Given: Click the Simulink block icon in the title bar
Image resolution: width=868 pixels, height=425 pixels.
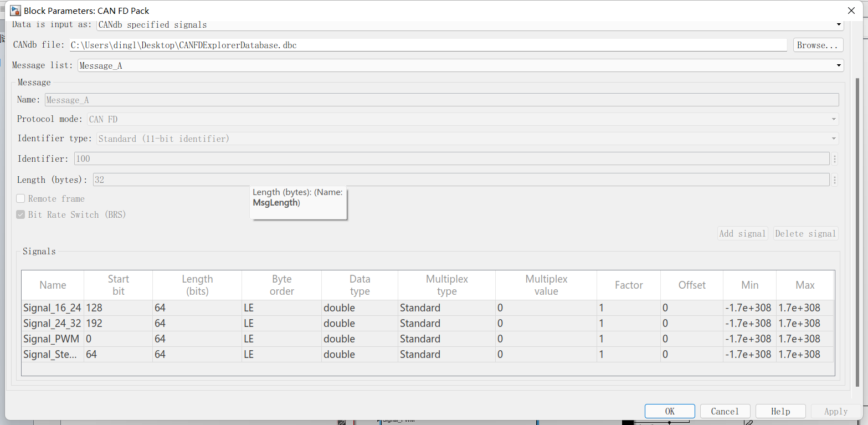Looking at the screenshot, I should (15, 10).
